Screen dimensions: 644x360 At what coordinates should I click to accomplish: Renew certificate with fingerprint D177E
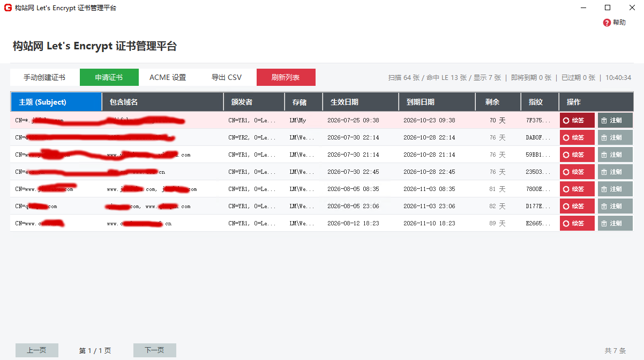click(577, 206)
